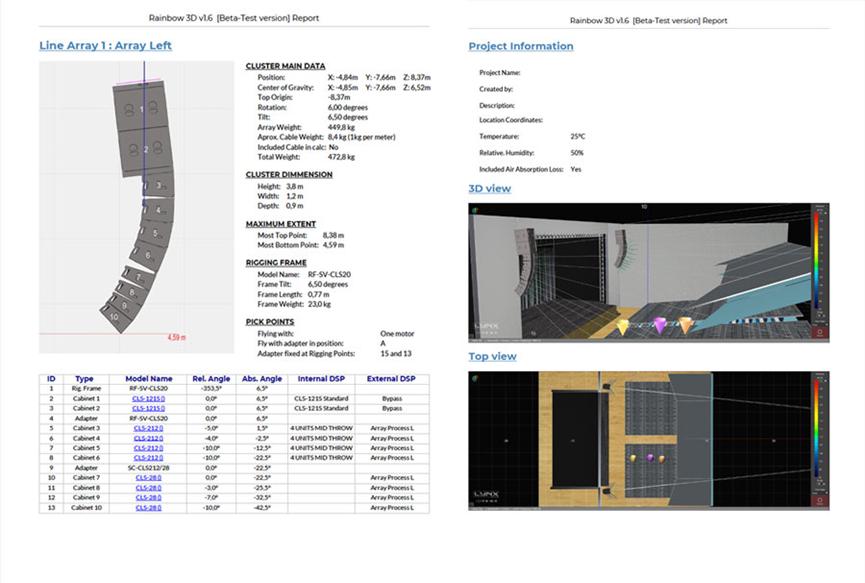865x583 pixels.
Task: Click the yellow gem marker in 3D view
Action: pyautogui.click(x=621, y=326)
